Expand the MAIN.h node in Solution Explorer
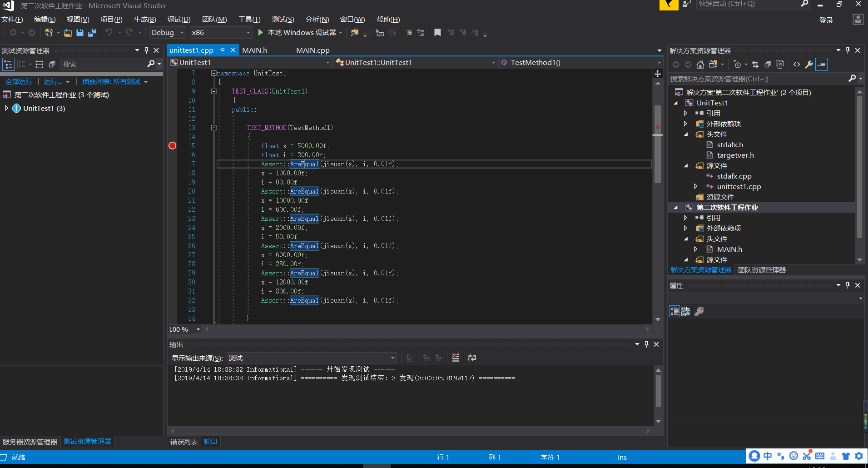The width and height of the screenshot is (868, 468). tap(696, 249)
